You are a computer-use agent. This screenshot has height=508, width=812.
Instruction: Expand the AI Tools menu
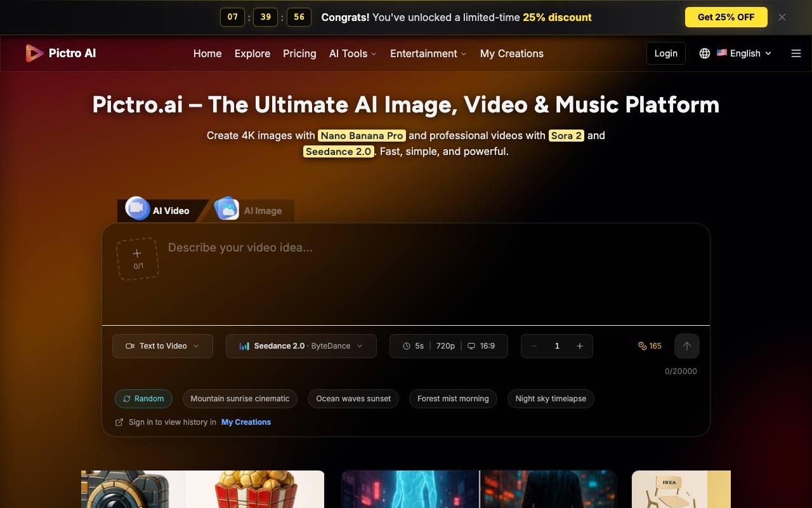pyautogui.click(x=353, y=53)
